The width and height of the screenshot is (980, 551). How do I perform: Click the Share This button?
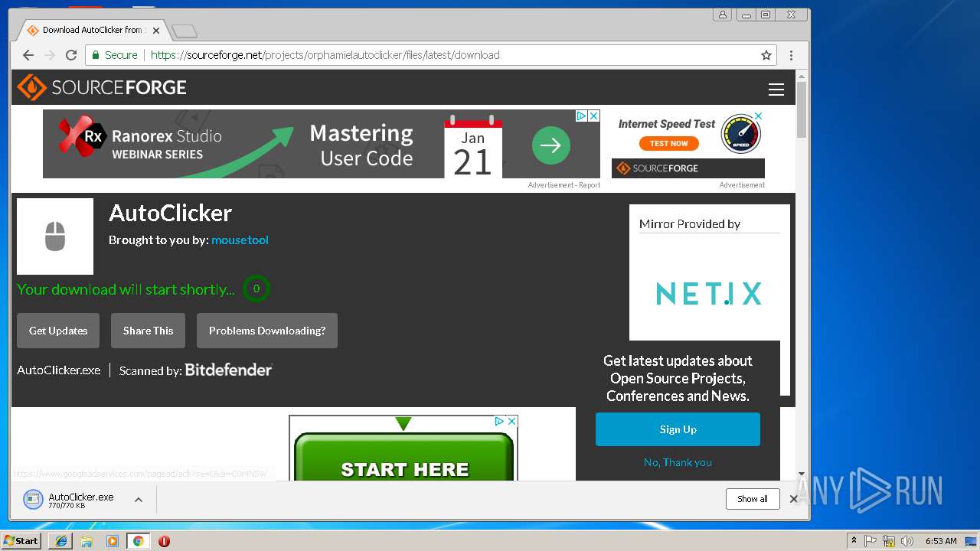coord(148,331)
